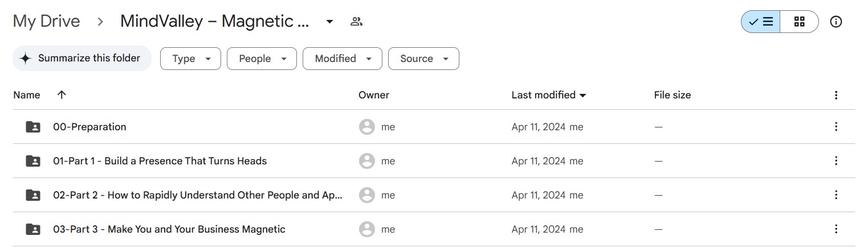Open the view details info icon
Image resolution: width=868 pixels, height=248 pixels.
tap(836, 22)
